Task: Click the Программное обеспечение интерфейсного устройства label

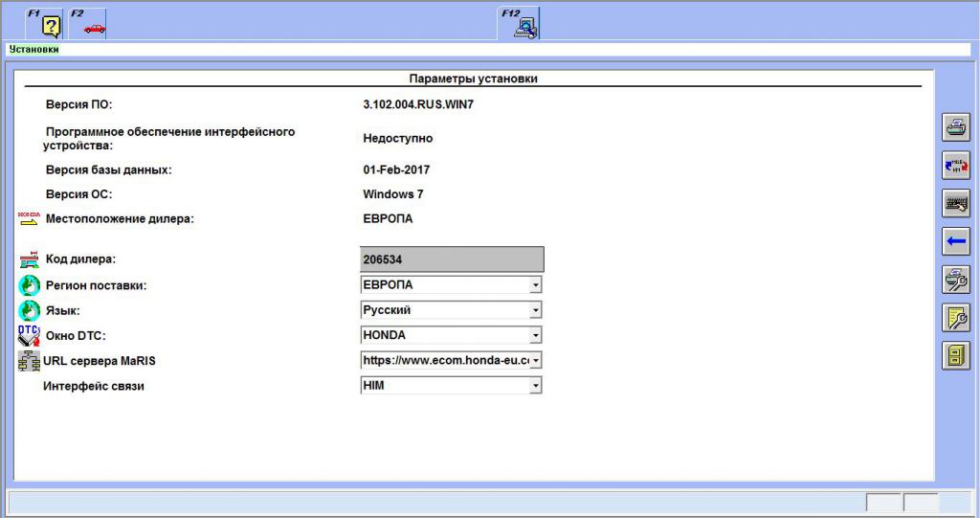Action: tap(168, 138)
